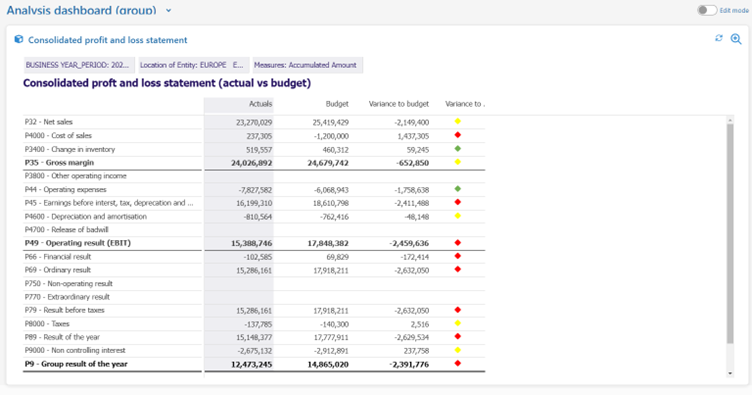Click the Cost of sales variance 1,437,305
The image size is (752, 395).
tap(413, 136)
